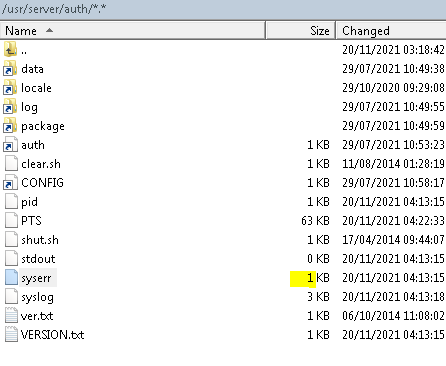This screenshot has height=366, width=446.
Task: Select the 'locale' folder name
Action: click(36, 88)
